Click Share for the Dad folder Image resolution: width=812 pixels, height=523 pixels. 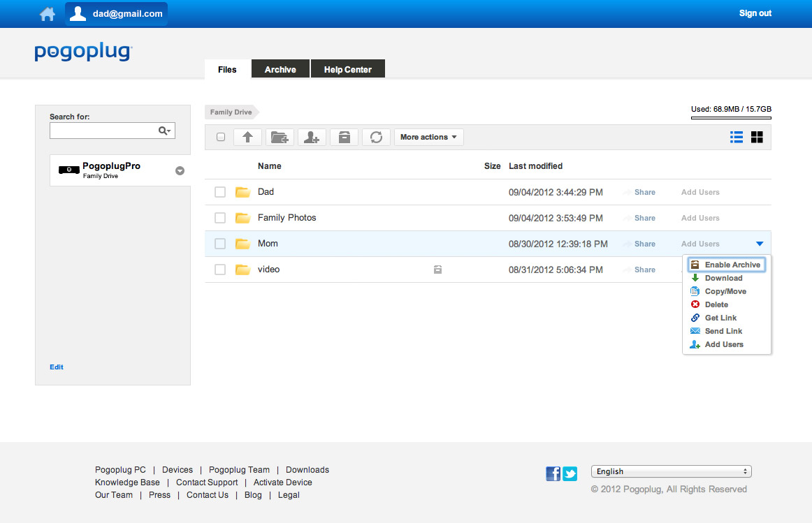[x=644, y=192]
